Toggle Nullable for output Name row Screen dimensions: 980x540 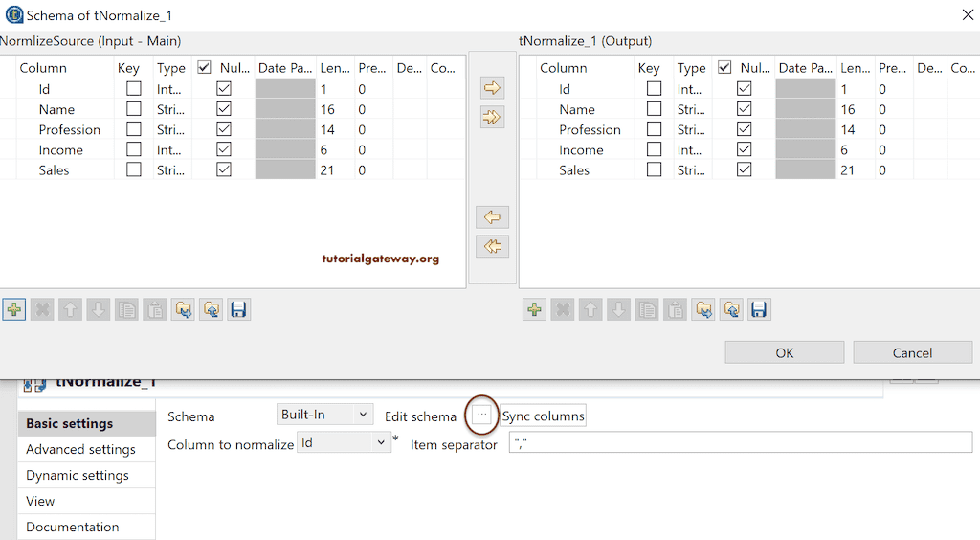[x=744, y=109]
